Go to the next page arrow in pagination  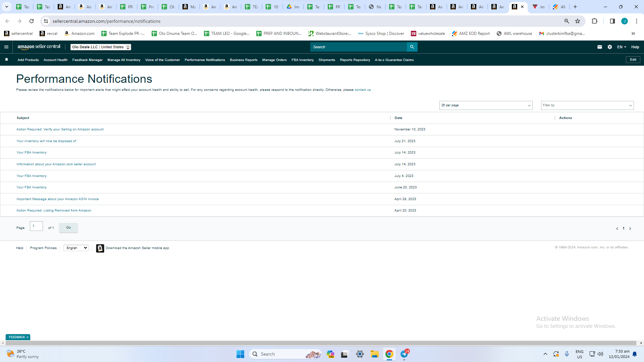(x=630, y=229)
